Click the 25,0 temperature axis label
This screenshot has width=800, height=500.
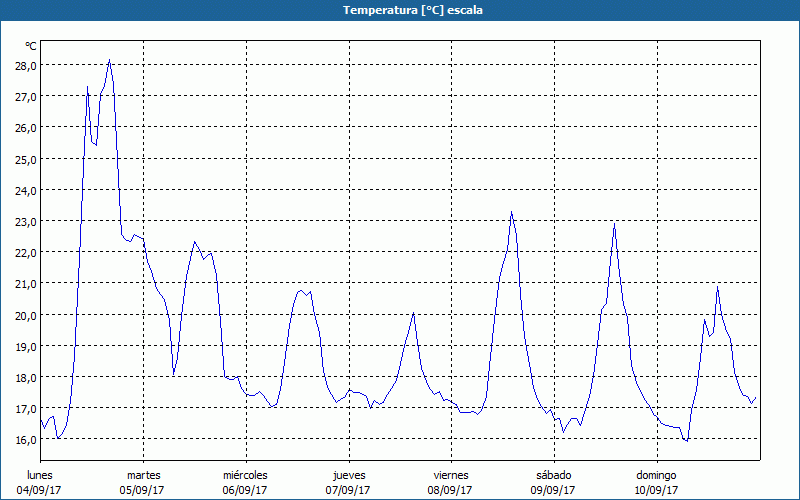pyautogui.click(x=25, y=159)
